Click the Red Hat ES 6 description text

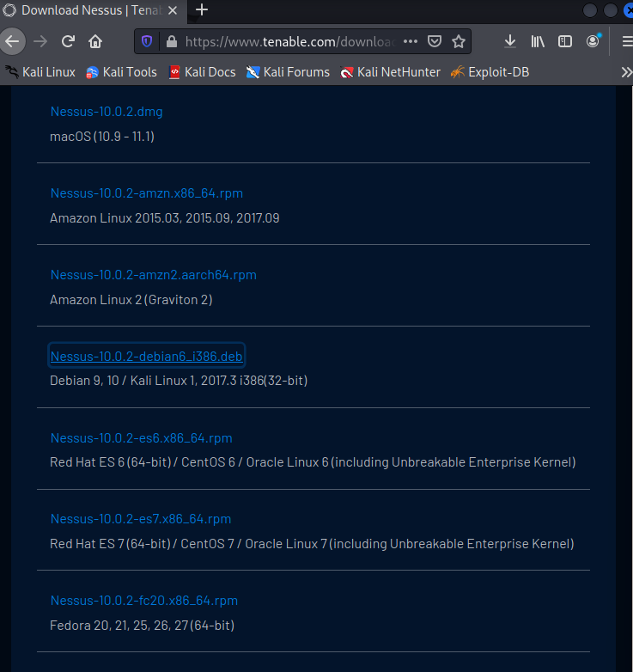[x=313, y=462]
